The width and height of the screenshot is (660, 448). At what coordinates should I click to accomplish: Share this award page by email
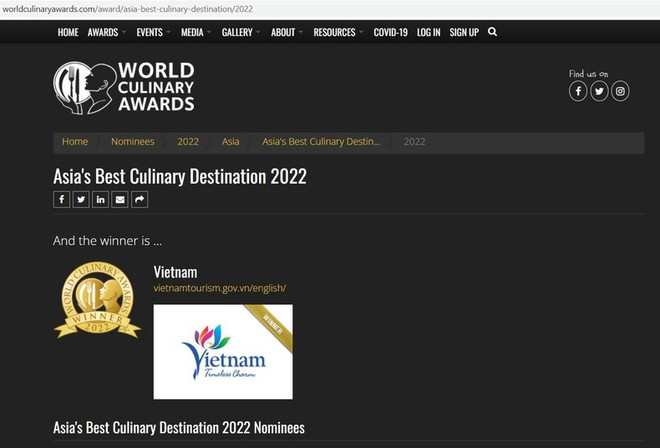click(120, 199)
